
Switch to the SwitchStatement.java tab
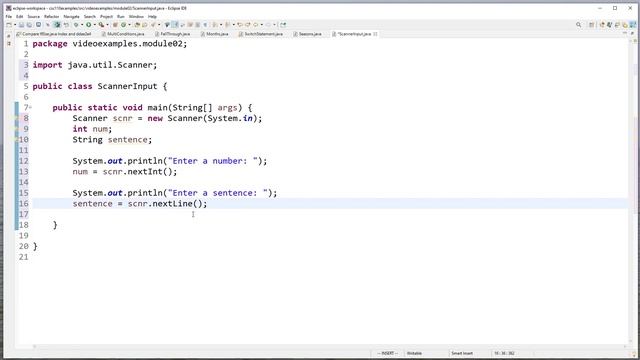(x=261, y=34)
